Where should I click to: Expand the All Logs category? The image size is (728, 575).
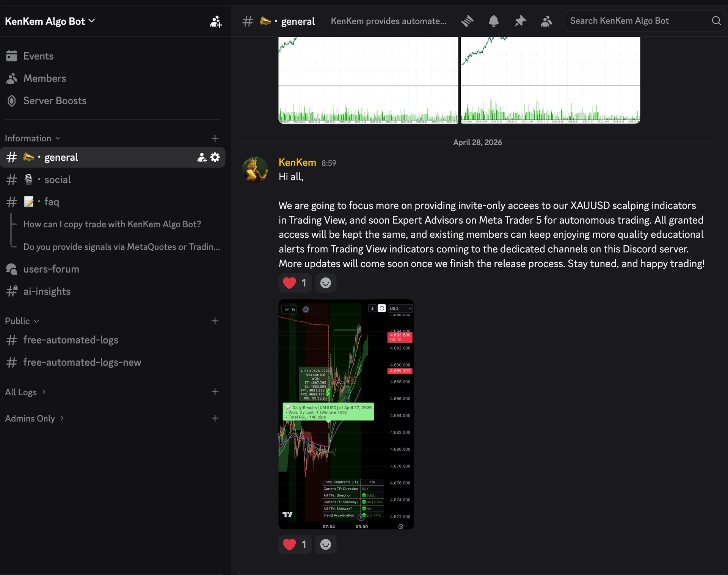pyautogui.click(x=25, y=392)
